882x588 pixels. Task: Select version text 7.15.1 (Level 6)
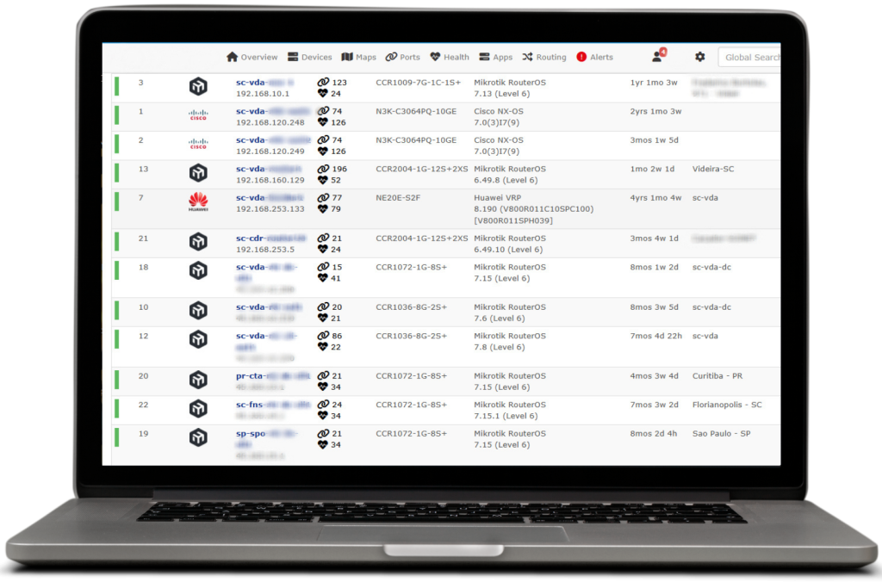tap(506, 416)
